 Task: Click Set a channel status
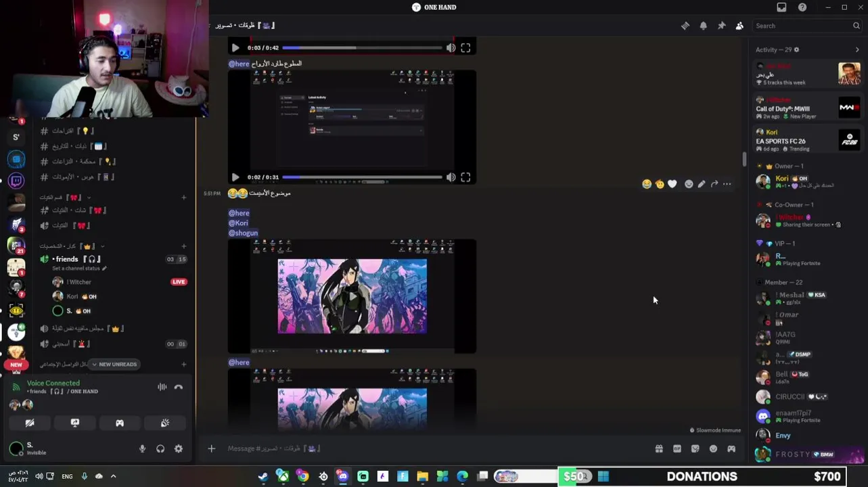[76, 269]
